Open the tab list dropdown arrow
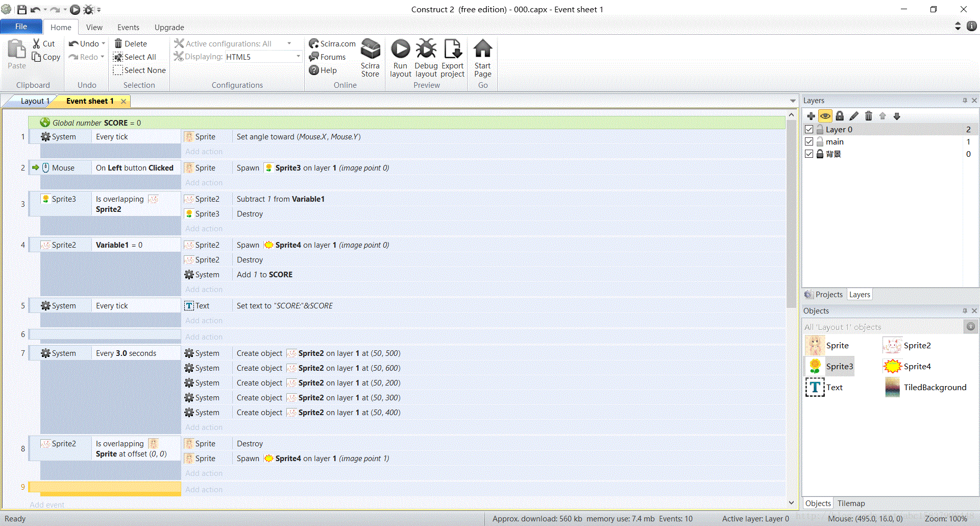 (x=793, y=101)
